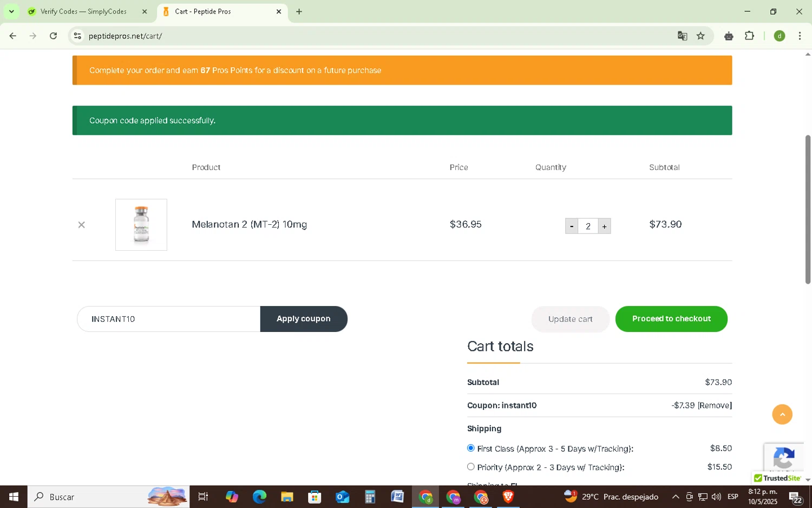The height and width of the screenshot is (508, 812).
Task: Open the weather widget showing 29°C
Action: point(611,497)
